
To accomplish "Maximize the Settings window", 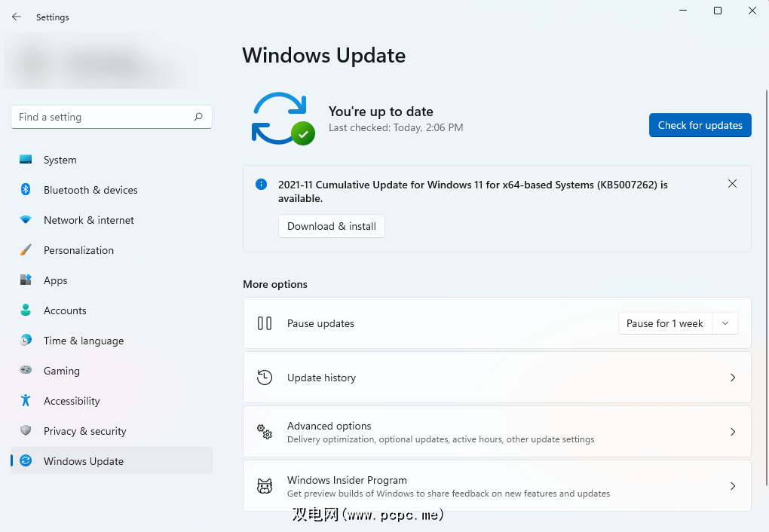I will (718, 11).
